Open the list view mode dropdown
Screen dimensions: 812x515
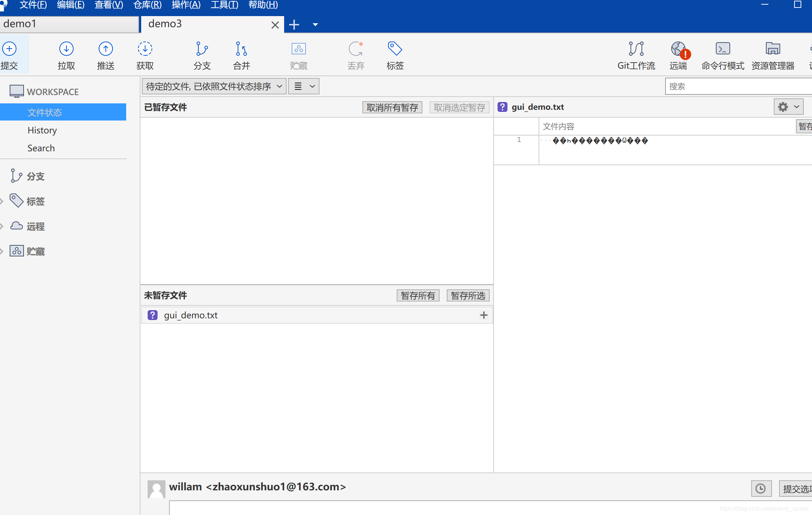304,86
